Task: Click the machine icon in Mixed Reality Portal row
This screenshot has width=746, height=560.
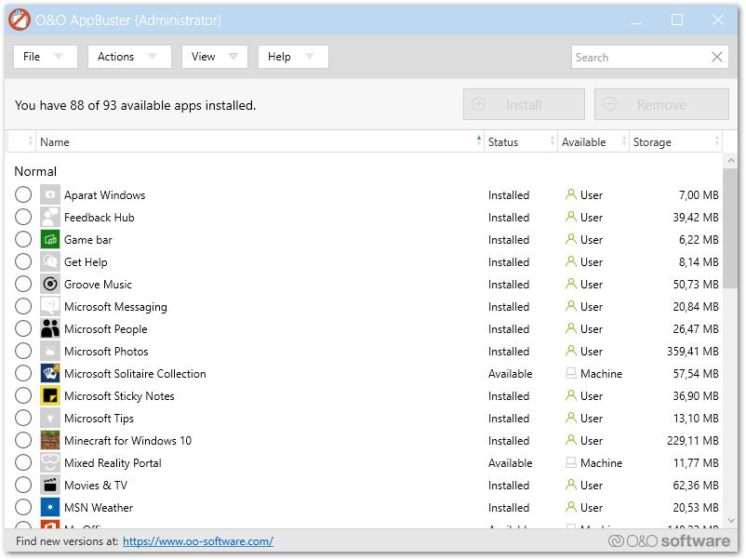Action: [570, 463]
